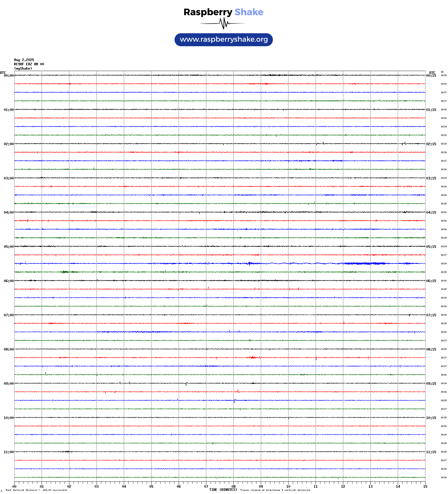Select the date text 'Aug 2,2025'
Screen dimensions: 448x494
coord(24,60)
